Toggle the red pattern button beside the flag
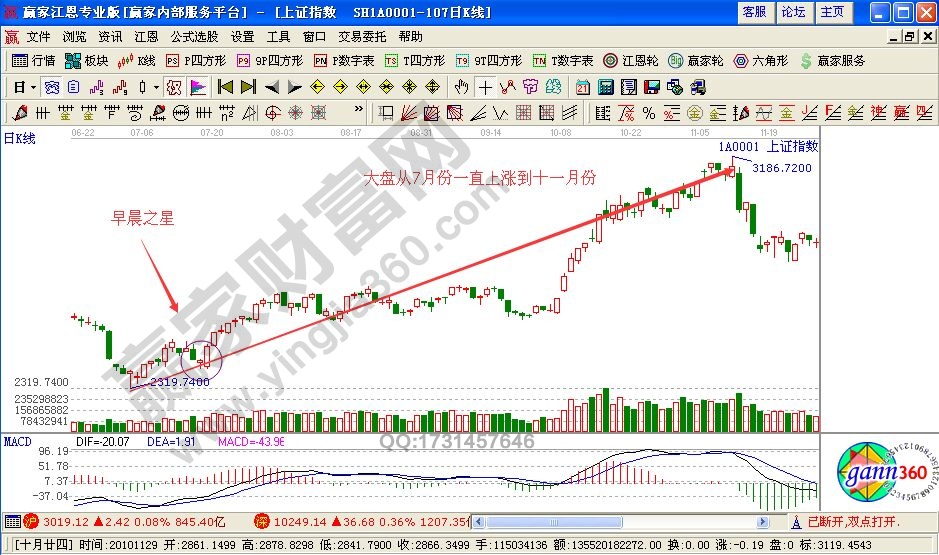The image size is (939, 555). tap(174, 87)
